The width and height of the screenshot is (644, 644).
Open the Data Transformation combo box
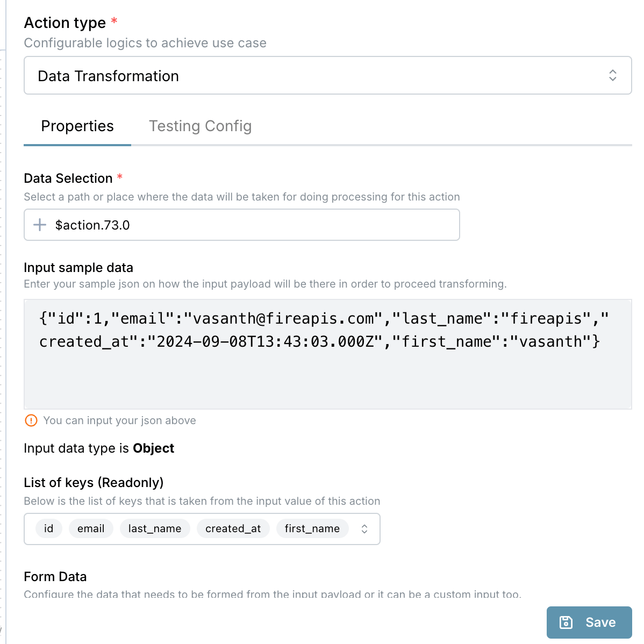coord(327,76)
